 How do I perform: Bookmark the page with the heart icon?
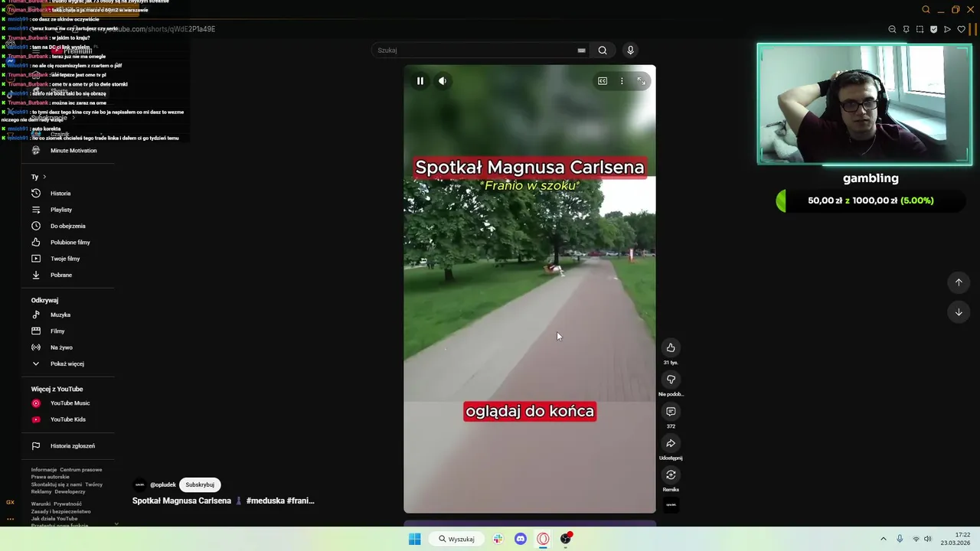(962, 30)
